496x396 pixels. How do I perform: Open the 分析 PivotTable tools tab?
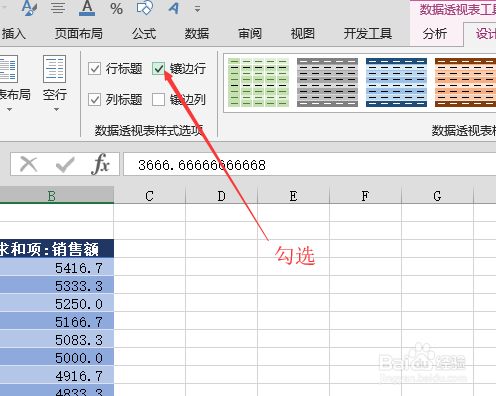tap(435, 34)
